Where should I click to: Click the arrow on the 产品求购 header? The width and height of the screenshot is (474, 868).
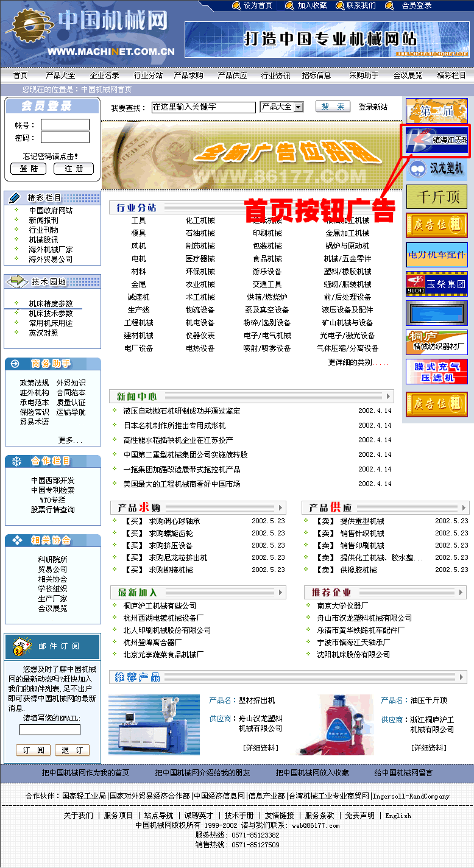(x=280, y=507)
